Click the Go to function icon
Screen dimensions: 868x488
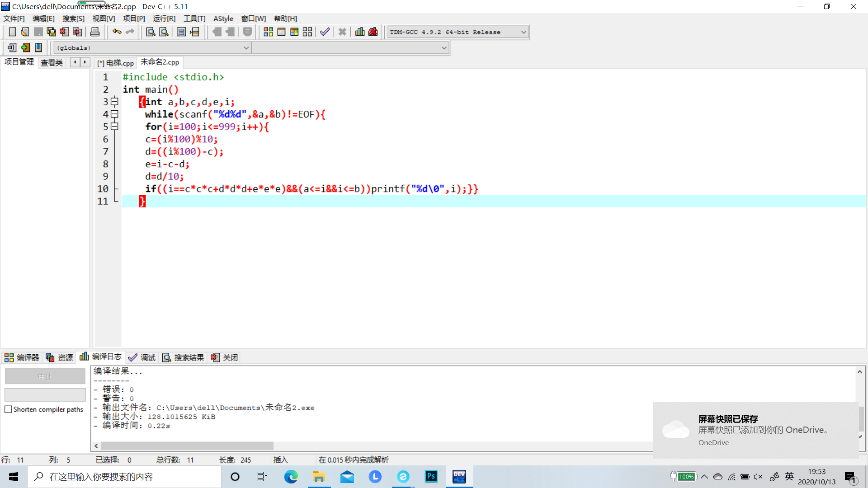click(x=181, y=32)
